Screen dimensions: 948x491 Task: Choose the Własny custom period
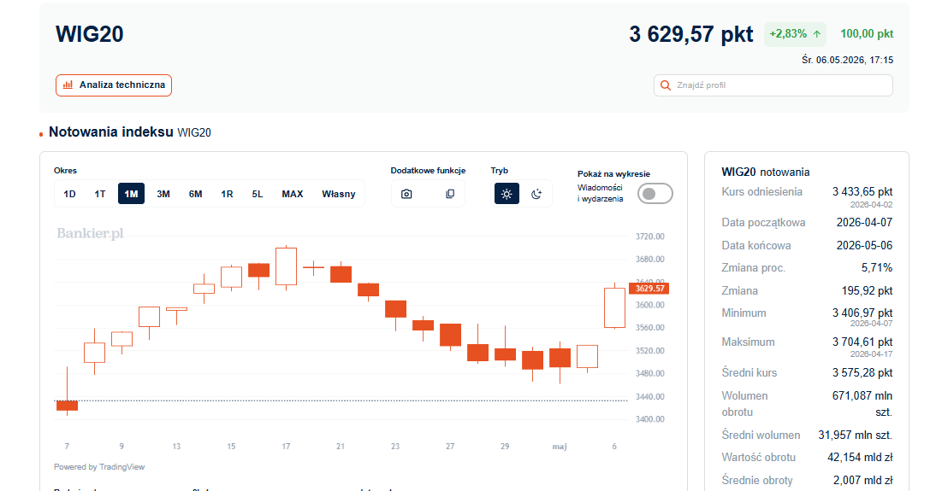pos(339,194)
